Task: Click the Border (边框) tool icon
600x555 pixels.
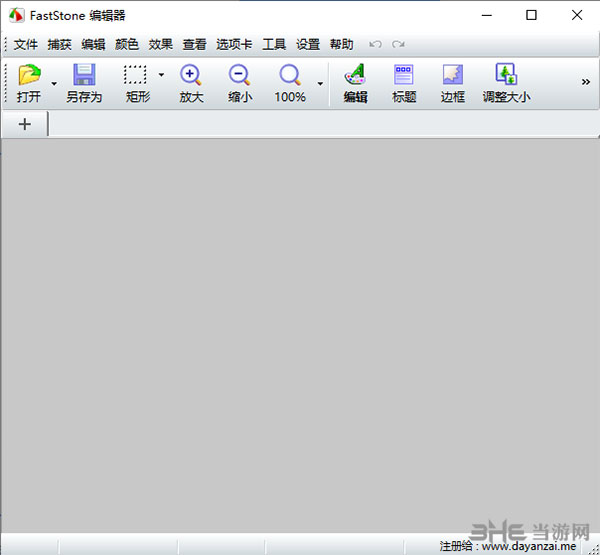Action: (x=453, y=74)
